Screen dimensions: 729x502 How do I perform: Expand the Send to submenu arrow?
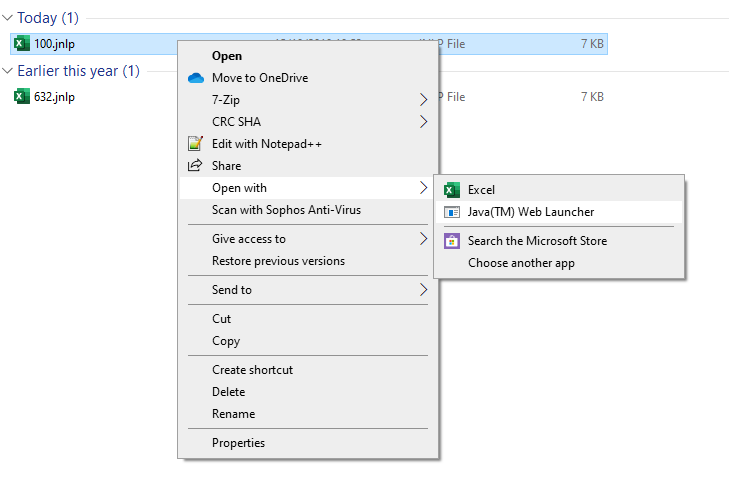(423, 290)
